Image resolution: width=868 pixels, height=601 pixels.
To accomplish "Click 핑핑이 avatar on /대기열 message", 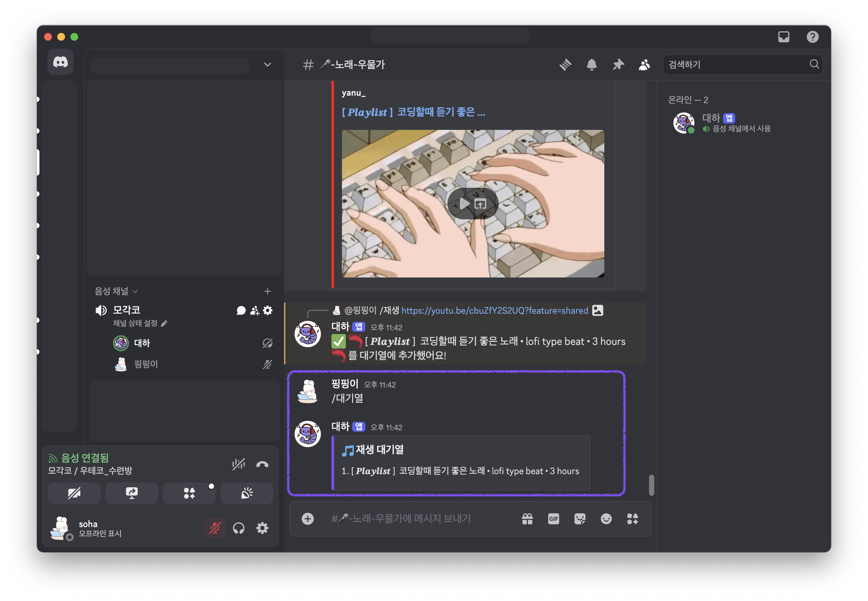I will [x=308, y=391].
